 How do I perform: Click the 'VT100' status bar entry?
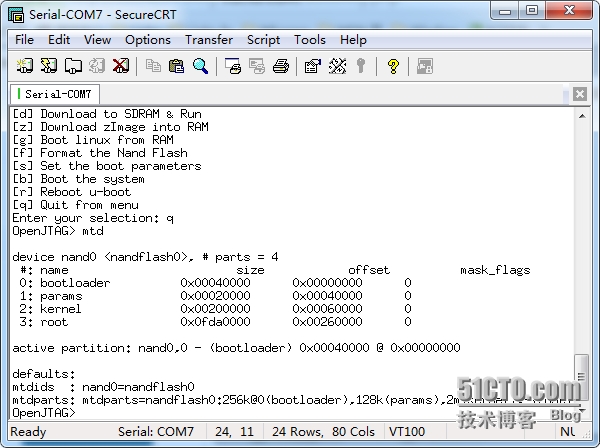pos(407,432)
